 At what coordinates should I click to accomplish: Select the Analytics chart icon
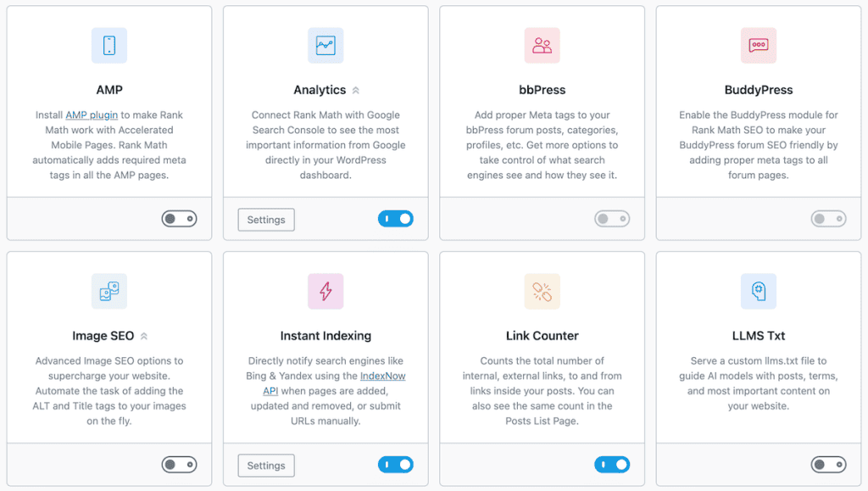click(x=325, y=45)
